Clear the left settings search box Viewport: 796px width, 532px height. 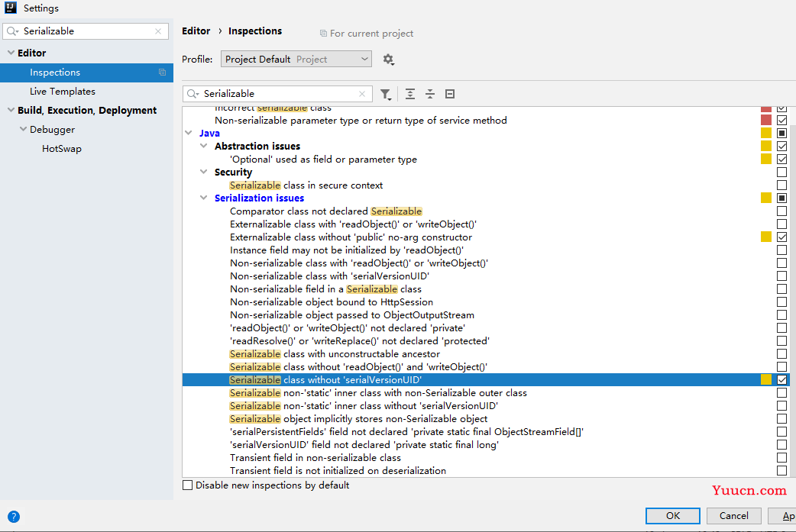click(x=158, y=31)
